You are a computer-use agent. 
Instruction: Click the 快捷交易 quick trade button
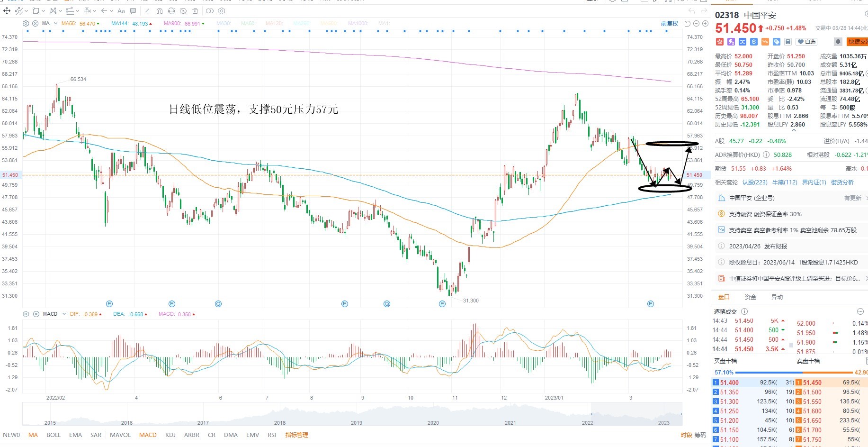point(857,42)
